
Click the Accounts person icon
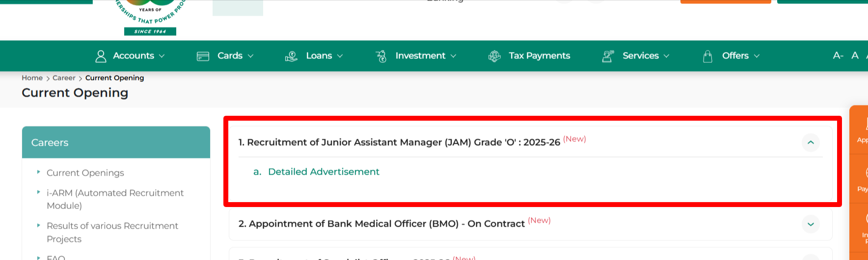pyautogui.click(x=101, y=56)
